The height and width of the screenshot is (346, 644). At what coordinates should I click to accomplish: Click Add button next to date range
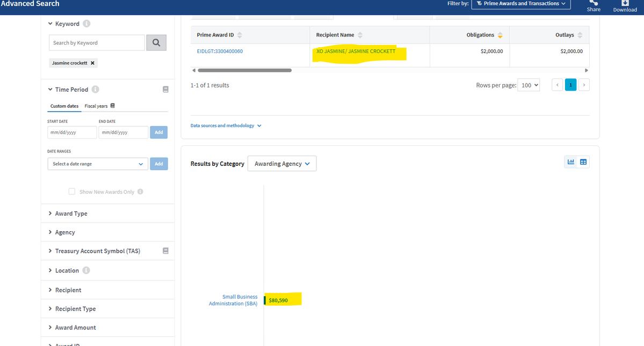click(x=159, y=164)
